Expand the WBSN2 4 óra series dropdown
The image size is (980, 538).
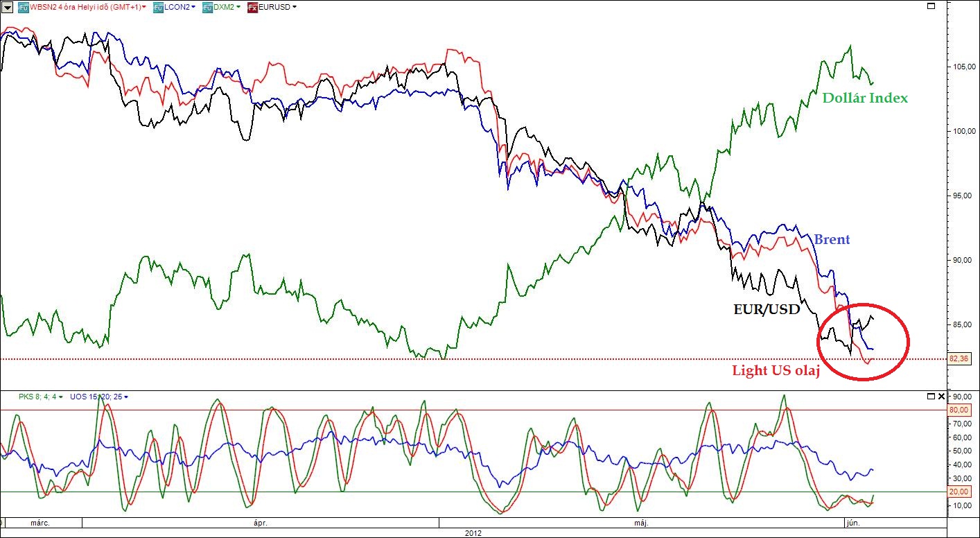(144, 7)
